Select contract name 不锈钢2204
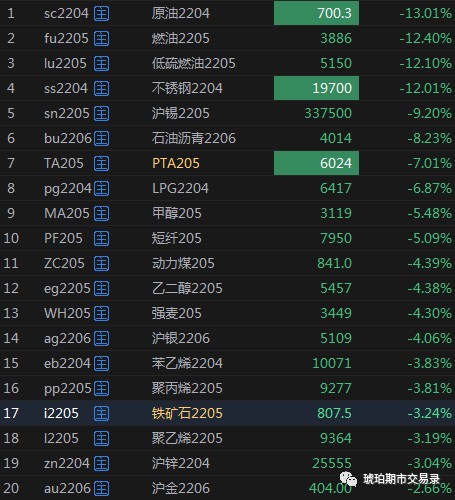The height and width of the screenshot is (500, 455). 187,88
